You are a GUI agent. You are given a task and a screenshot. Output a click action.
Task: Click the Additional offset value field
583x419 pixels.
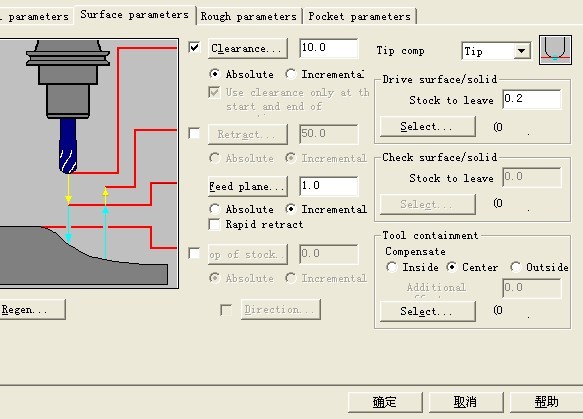532,288
